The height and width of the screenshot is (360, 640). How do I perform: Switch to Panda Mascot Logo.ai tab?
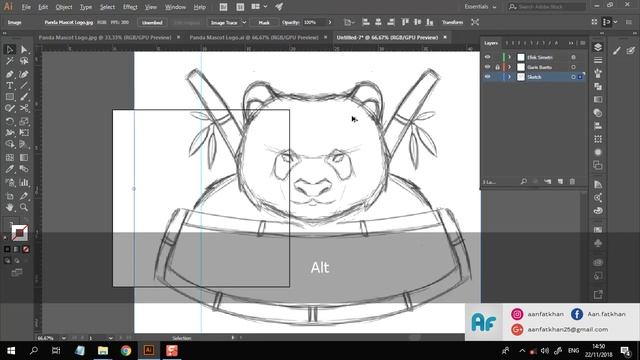click(254, 37)
